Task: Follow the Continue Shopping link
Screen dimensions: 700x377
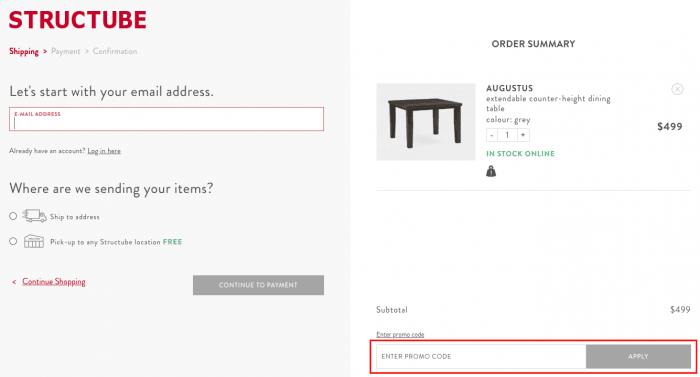Action: tap(54, 281)
